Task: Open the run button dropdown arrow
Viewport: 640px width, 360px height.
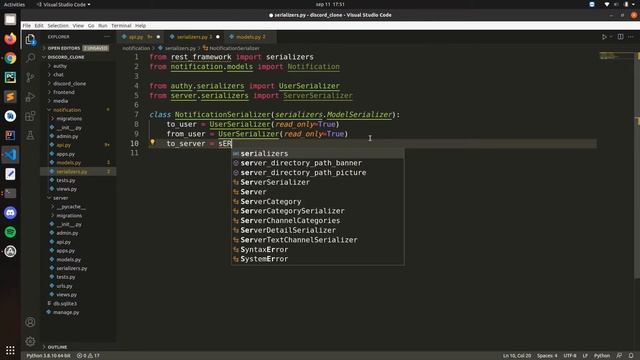Action: point(611,37)
